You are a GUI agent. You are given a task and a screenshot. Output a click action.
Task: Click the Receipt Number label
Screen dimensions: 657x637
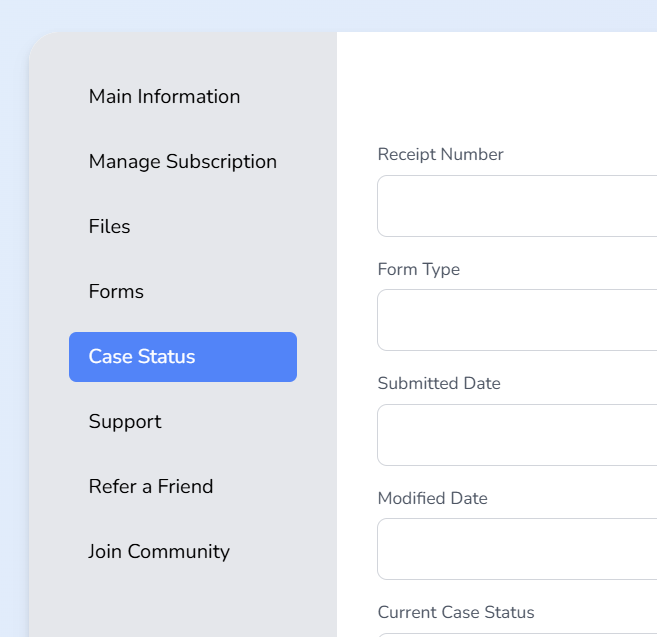coord(440,155)
